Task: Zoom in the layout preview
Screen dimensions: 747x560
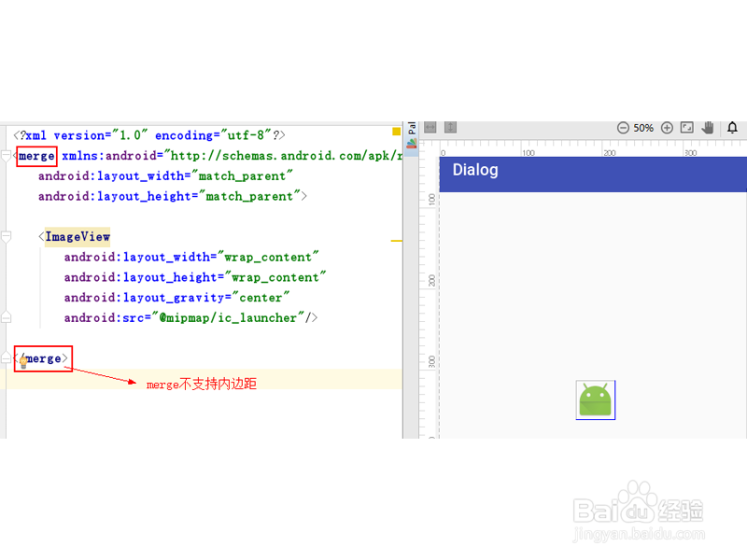Action: (x=667, y=128)
